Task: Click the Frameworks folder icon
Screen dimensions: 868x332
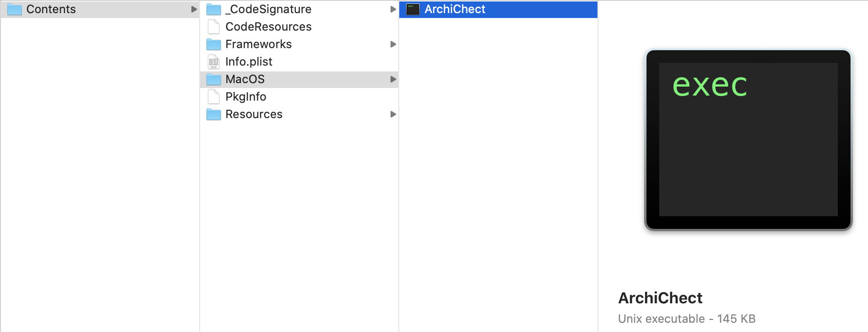Action: 214,44
